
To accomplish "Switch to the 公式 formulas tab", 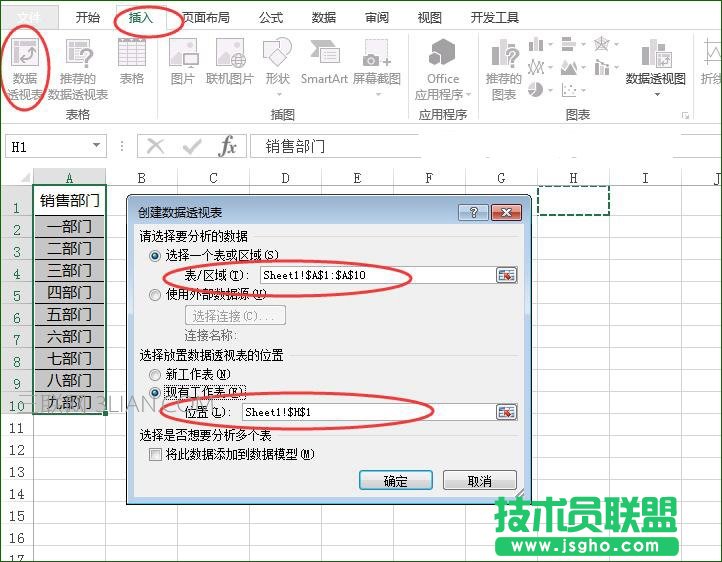I will tap(271, 17).
